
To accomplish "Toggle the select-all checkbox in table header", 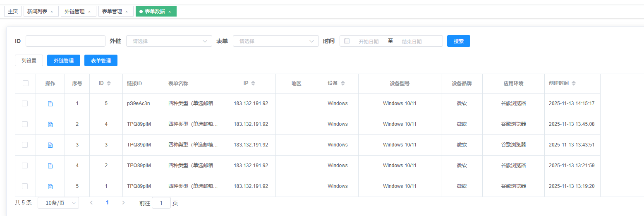I will (x=26, y=83).
